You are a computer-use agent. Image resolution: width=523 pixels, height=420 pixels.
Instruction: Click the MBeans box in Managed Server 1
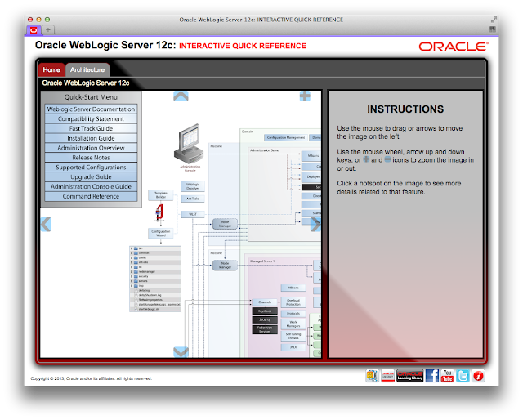293,288
